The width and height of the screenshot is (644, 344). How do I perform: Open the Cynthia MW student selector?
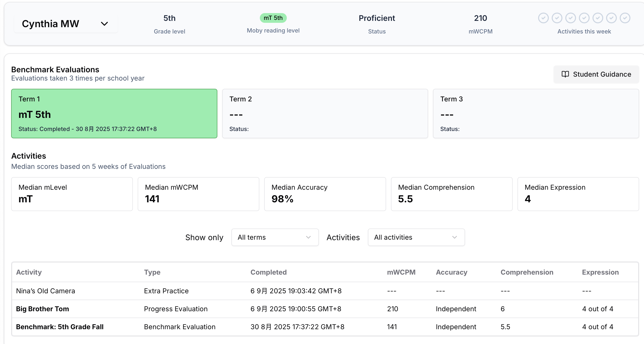tap(66, 24)
